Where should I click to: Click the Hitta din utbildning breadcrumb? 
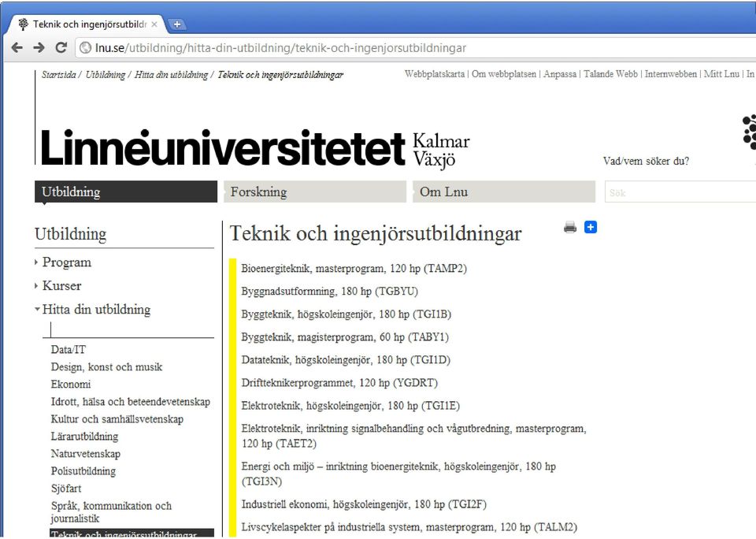click(x=171, y=75)
